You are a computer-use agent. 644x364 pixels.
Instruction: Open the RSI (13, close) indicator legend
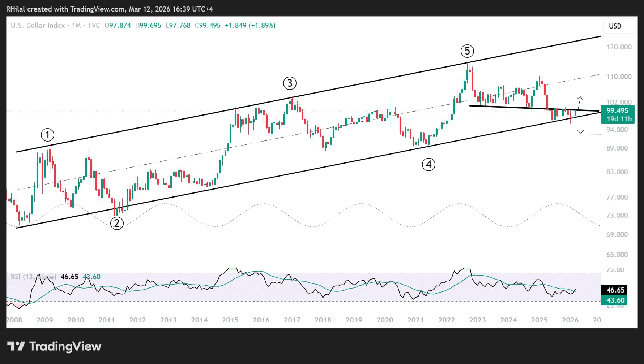point(33,277)
